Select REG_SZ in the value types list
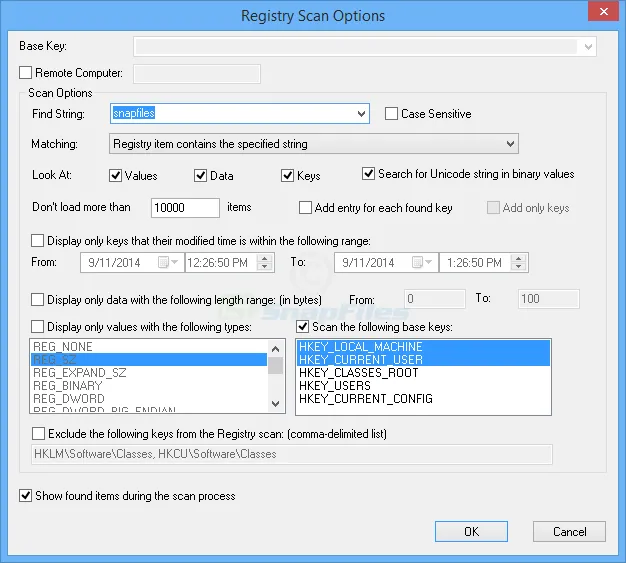The width and height of the screenshot is (626, 563). coord(149,359)
